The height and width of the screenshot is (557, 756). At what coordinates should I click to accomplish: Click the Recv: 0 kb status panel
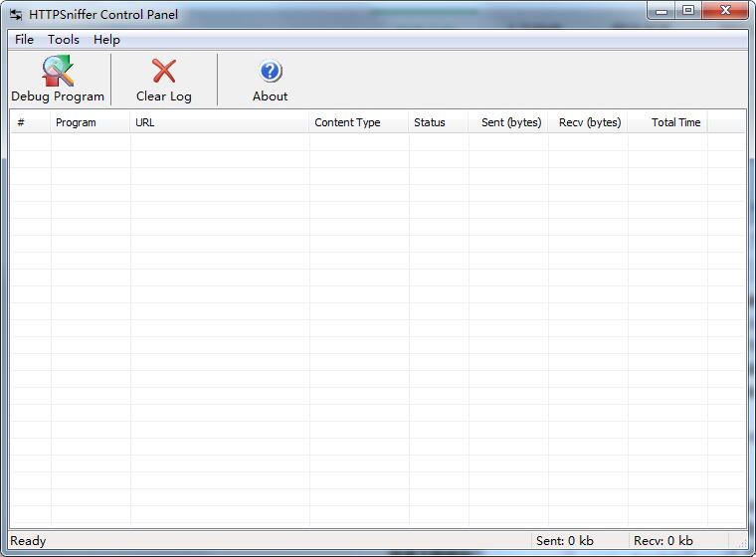663,541
